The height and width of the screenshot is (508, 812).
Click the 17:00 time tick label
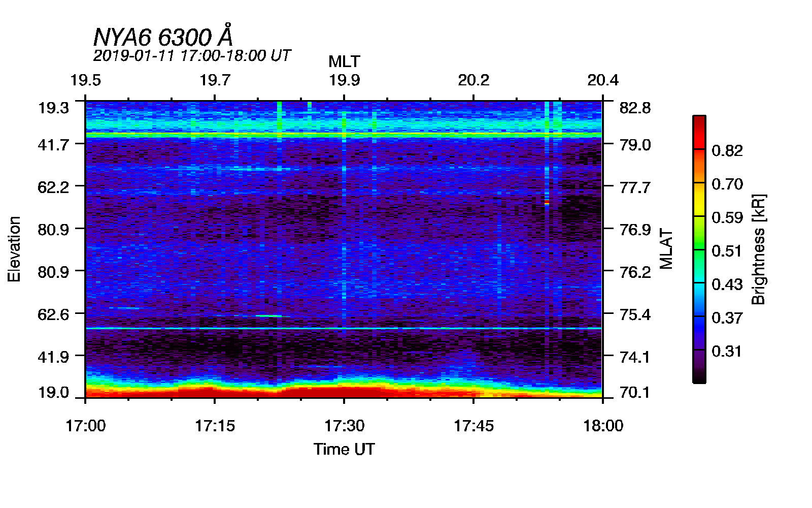click(x=85, y=425)
